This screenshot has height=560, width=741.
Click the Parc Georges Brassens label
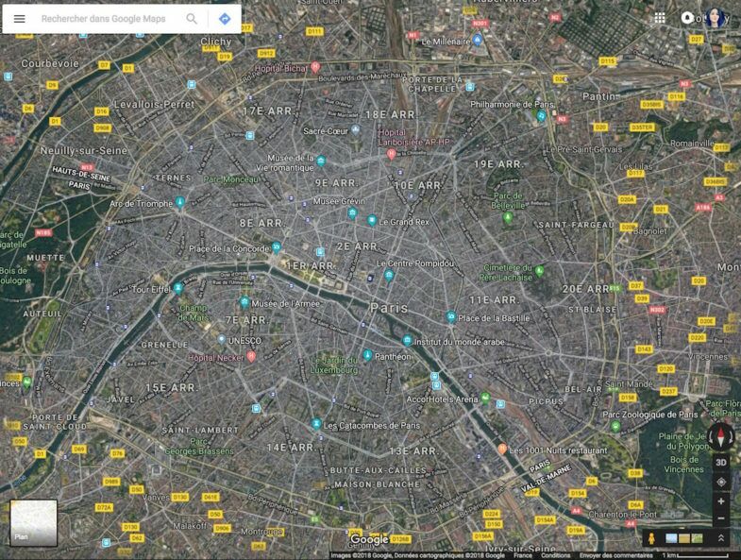(x=199, y=447)
